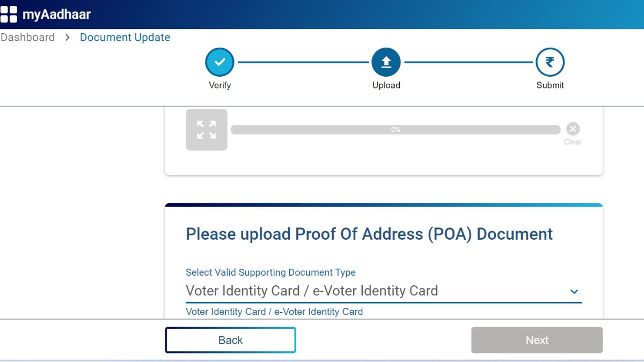Select the Verify step label

click(219, 85)
